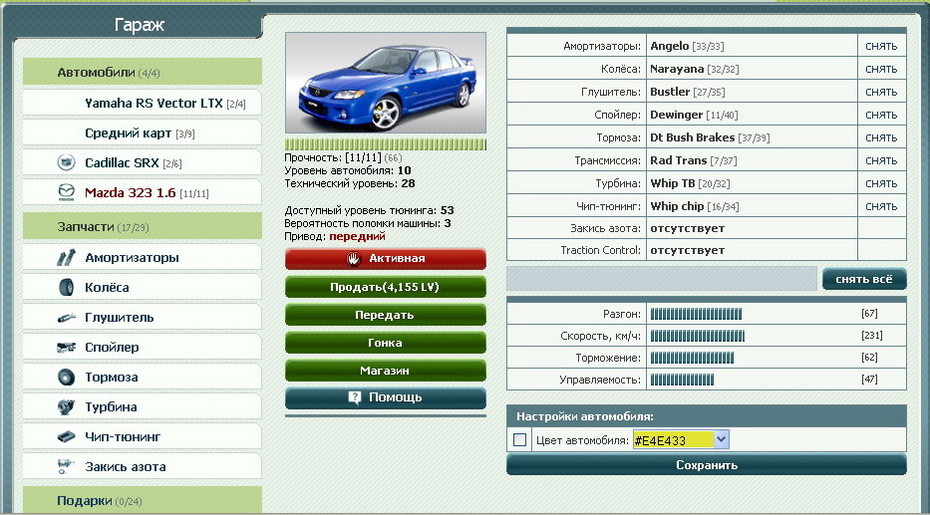Viewport: 930px width, 515px height.
Task: Open Амортизаторы parts category
Action: click(x=142, y=258)
